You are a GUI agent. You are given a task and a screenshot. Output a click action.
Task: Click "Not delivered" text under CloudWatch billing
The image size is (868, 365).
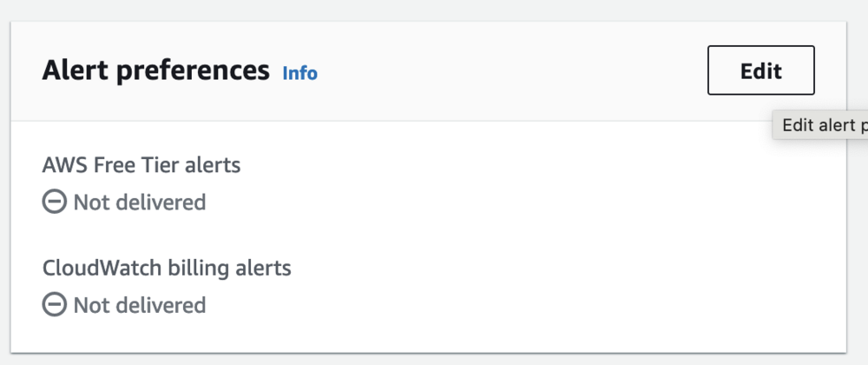coord(139,305)
